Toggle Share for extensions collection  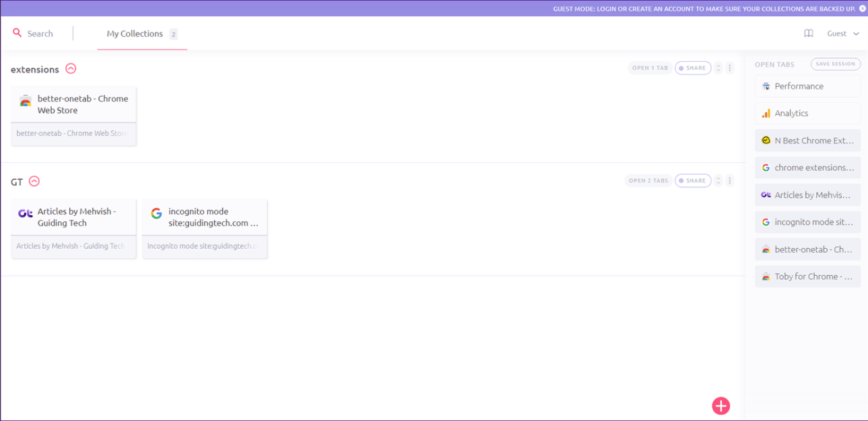pyautogui.click(x=692, y=68)
